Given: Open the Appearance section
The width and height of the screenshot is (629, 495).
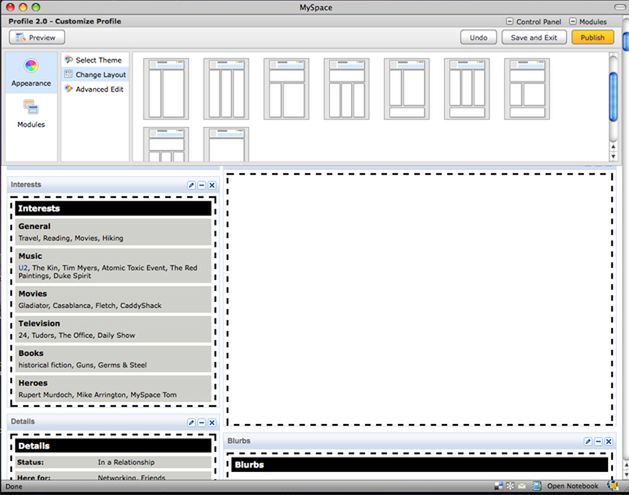Looking at the screenshot, I should click(31, 73).
